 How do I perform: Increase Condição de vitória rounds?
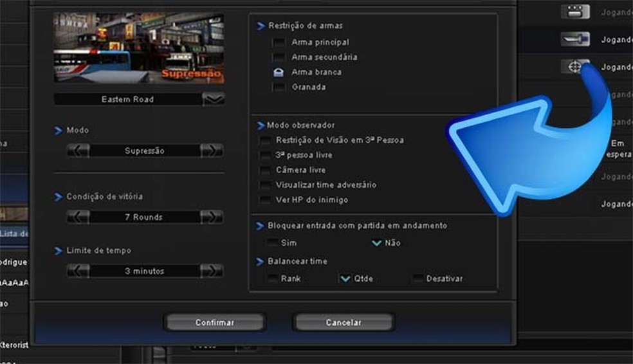pos(212,217)
